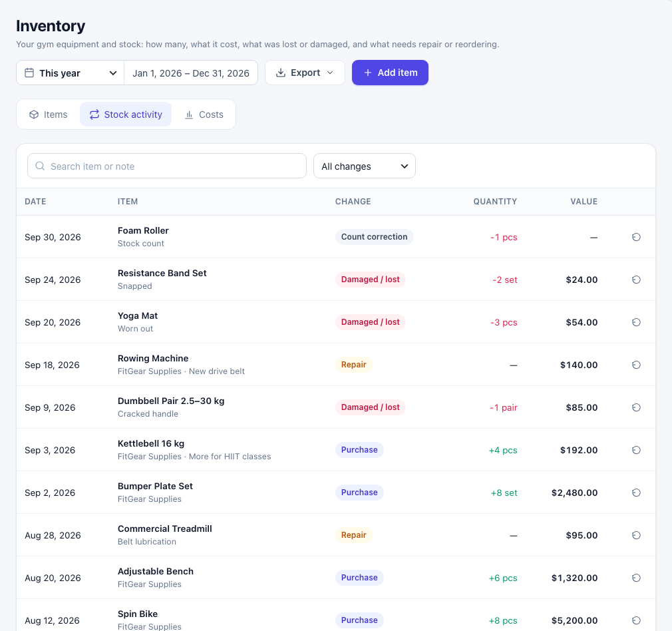Click the Count correction badge
The height and width of the screenshot is (631, 672).
pos(374,237)
